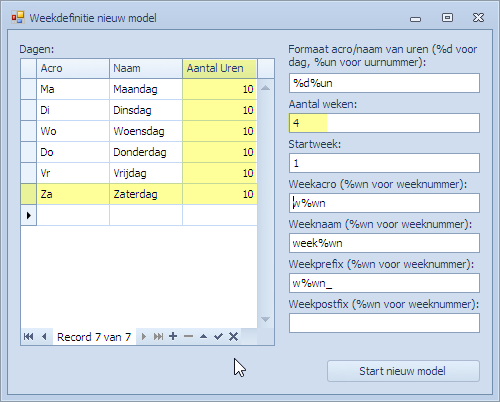This screenshot has height=402, width=500.
Task: Focus the Aantal weken input field
Action: coord(384,123)
